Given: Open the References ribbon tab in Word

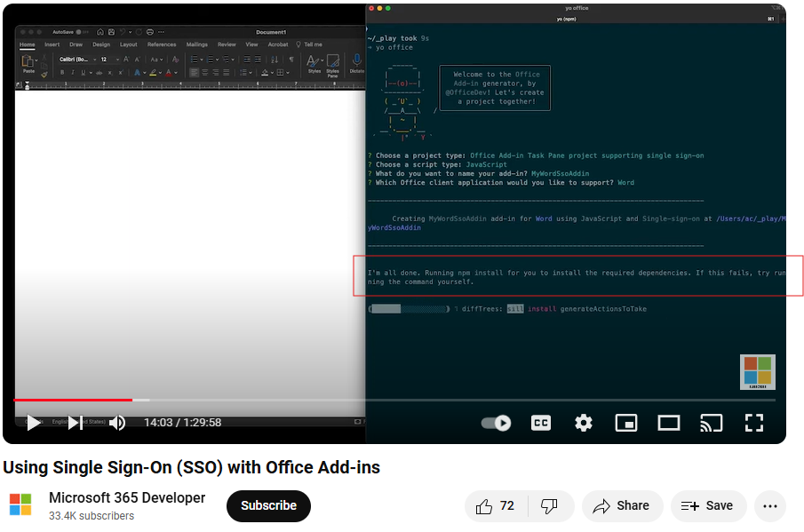Looking at the screenshot, I should pos(162,44).
